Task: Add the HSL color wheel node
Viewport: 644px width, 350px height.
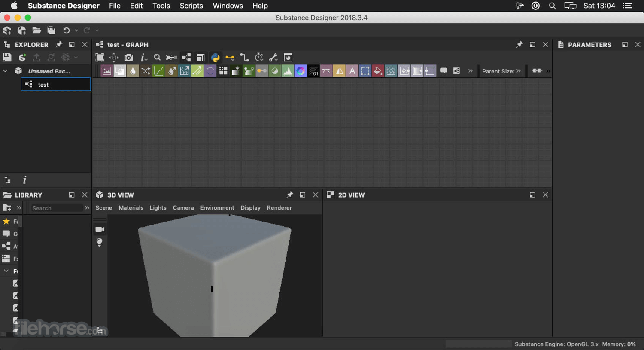Action: pyautogui.click(x=301, y=71)
